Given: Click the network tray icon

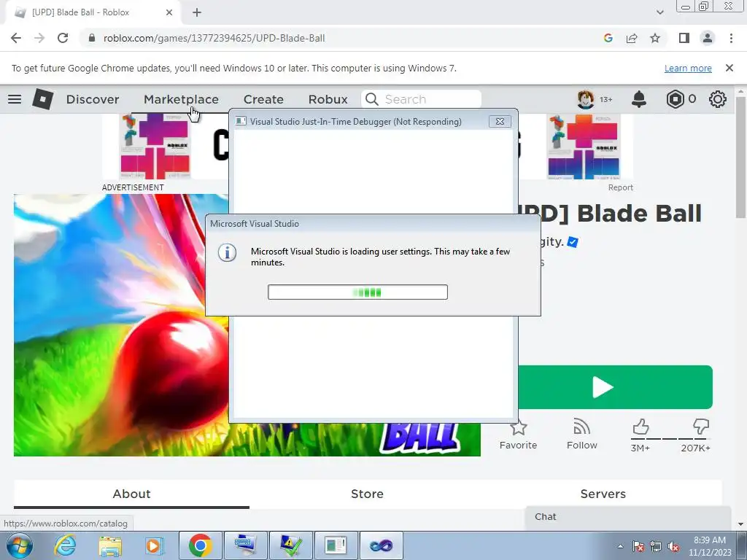Looking at the screenshot, I should click(x=656, y=546).
